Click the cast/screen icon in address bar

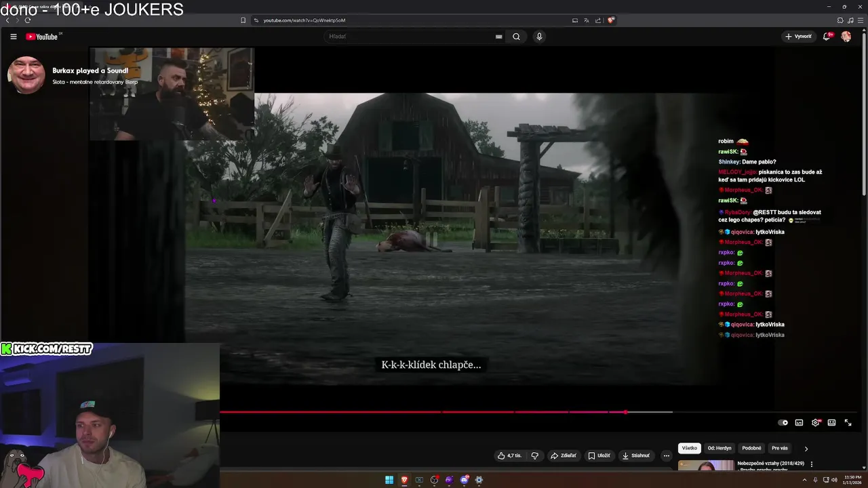click(575, 20)
